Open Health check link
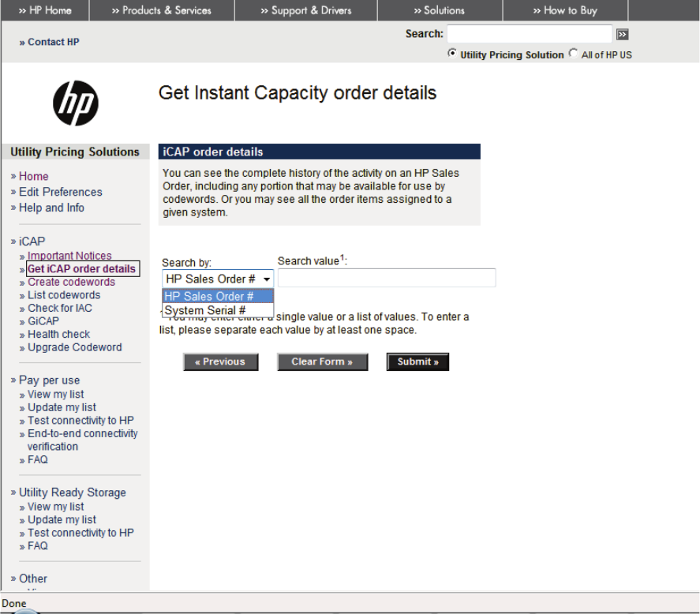This screenshot has height=614, width=700. point(59,334)
